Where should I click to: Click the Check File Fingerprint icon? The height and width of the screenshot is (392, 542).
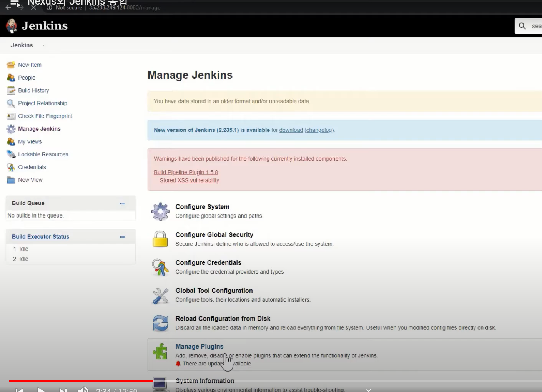point(11,116)
